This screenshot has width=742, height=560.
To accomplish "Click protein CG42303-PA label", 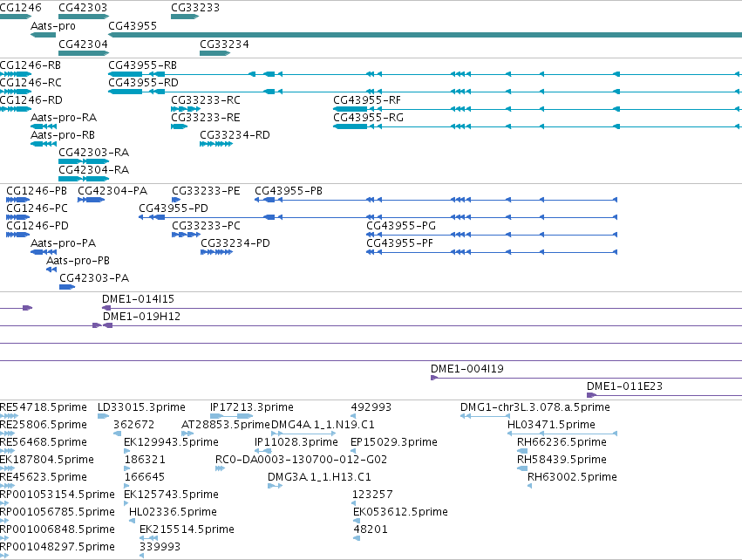I will point(94,278).
